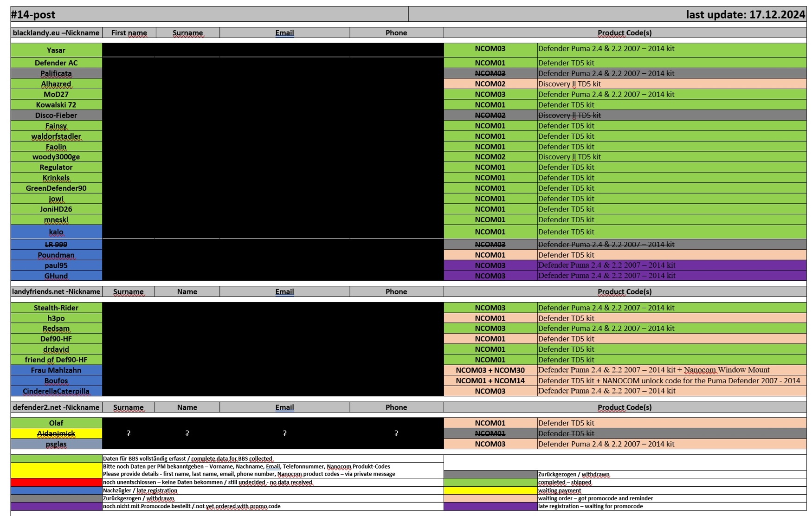812x516 pixels.
Task: Select the struck-through LR 999 cell
Action: 56,245
